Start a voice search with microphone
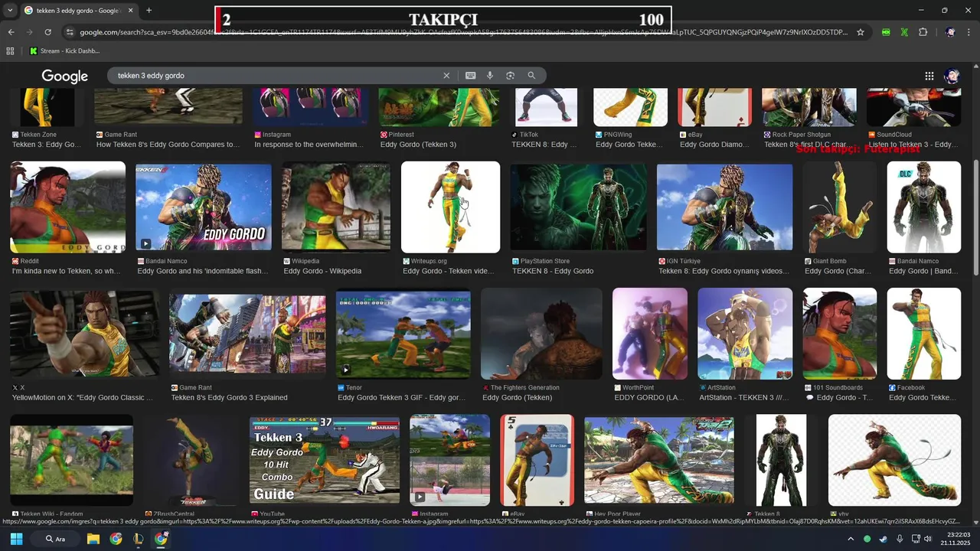The height and width of the screenshot is (551, 980). (490, 76)
